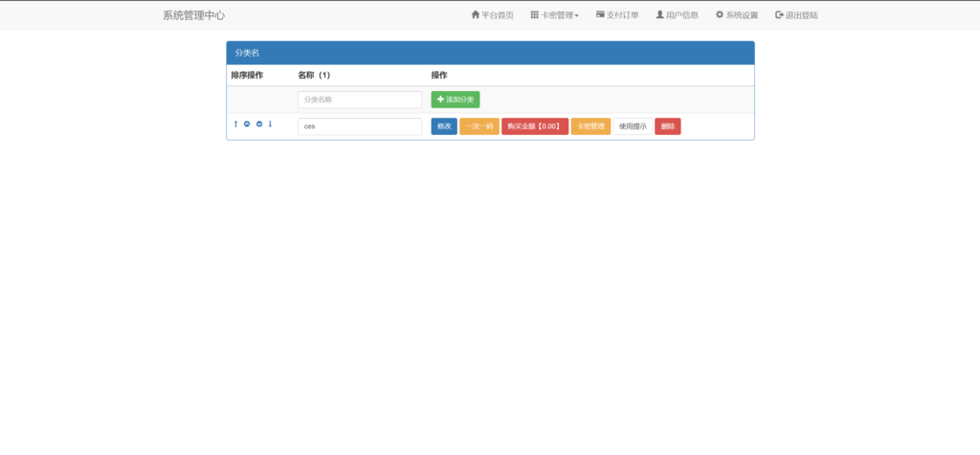Image resolution: width=980 pixels, height=455 pixels.
Task: Open 卡密管理 for the ces category
Action: (x=590, y=126)
